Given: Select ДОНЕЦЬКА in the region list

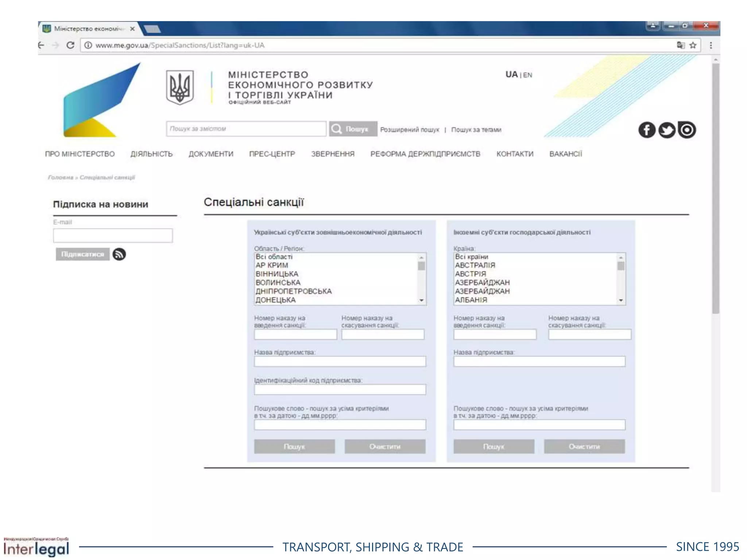Looking at the screenshot, I should point(276,300).
